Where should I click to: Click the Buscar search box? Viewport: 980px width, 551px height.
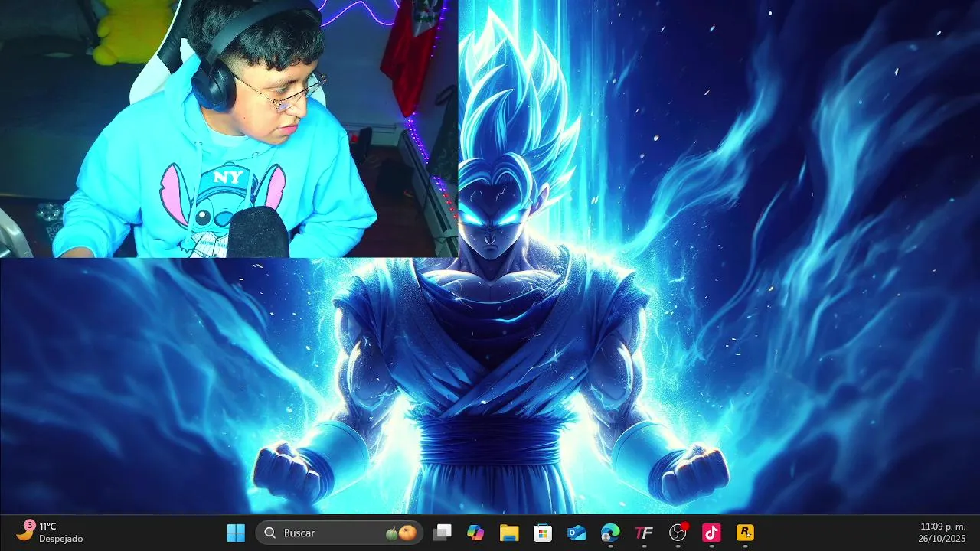coord(339,533)
